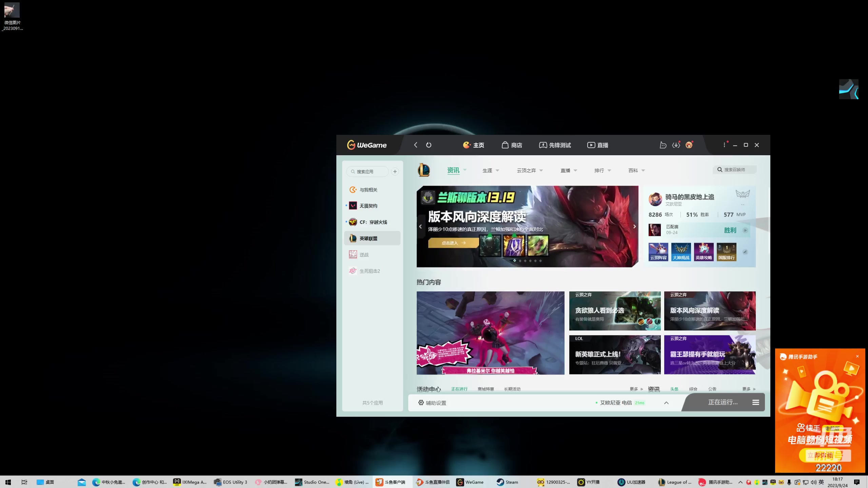This screenshot has width=868, height=488.
Task: Open 微信图片 desktop file
Action: [12, 17]
